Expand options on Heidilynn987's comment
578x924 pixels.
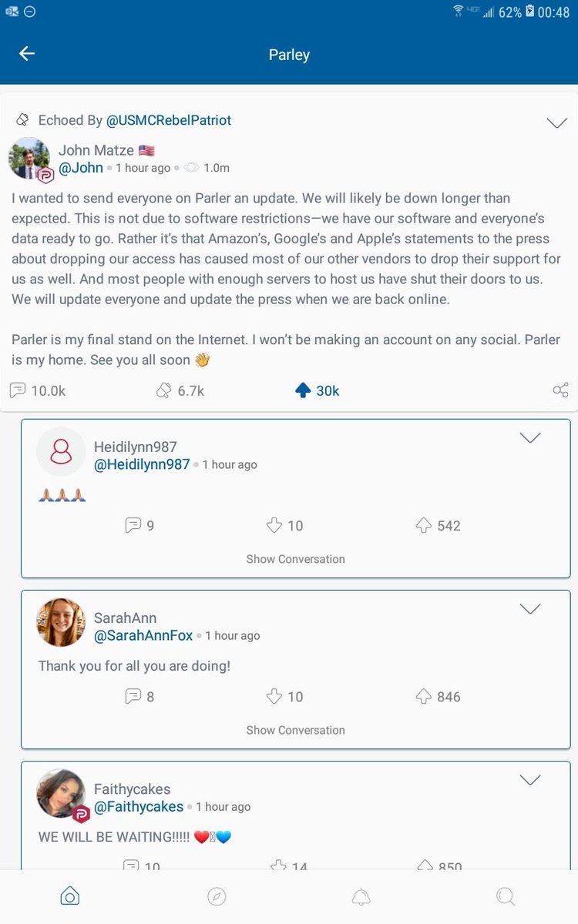(530, 437)
